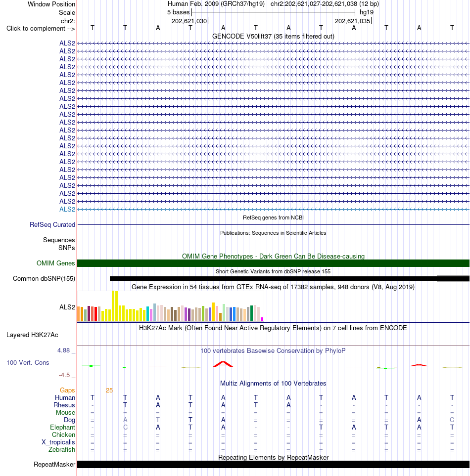Screen dimensions: 470x476
Task: Click the 202,621,035 coordinate marker
Action: (x=352, y=21)
